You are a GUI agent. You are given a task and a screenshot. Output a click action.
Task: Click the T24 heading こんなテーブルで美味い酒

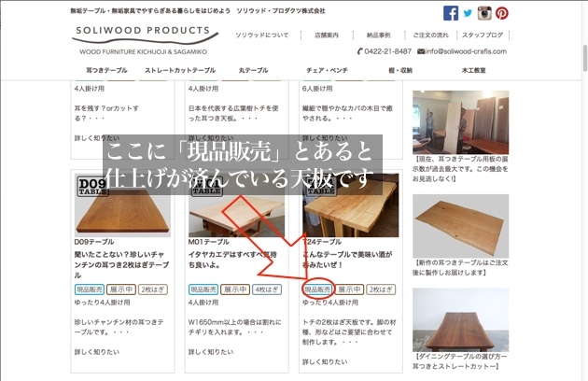347,260
